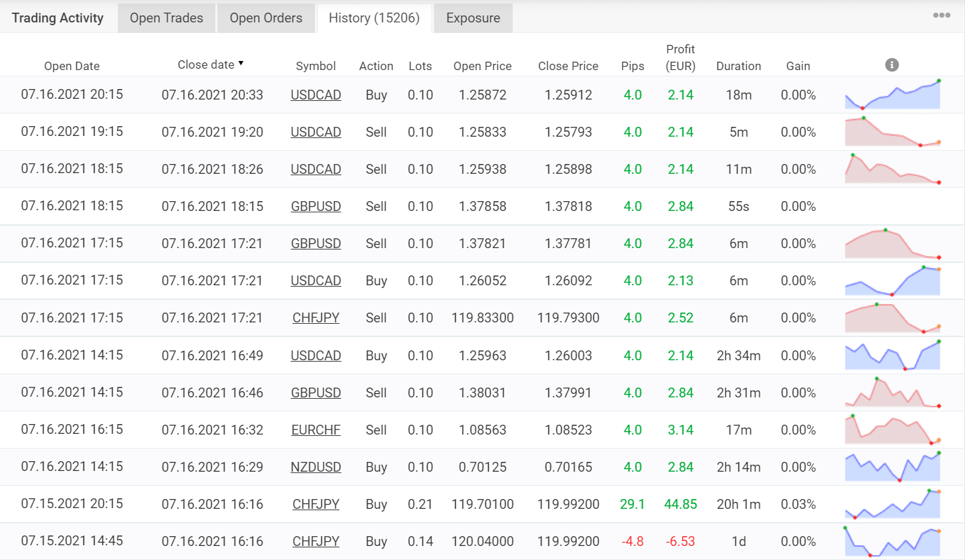Open the CHFJPY link in the bottom row
This screenshot has height=560, width=965.
coord(316,541)
